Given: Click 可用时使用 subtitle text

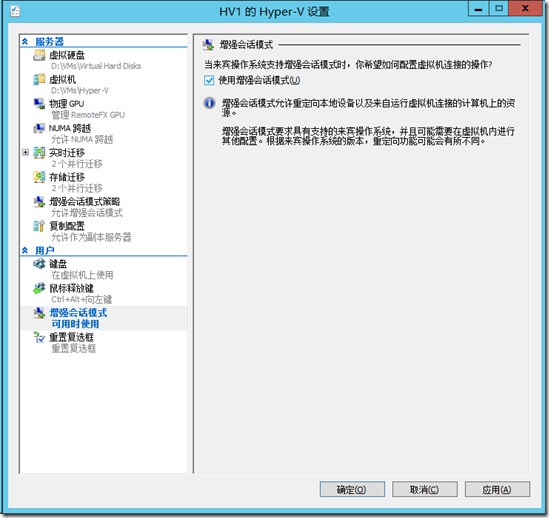Looking at the screenshot, I should click(x=75, y=324).
